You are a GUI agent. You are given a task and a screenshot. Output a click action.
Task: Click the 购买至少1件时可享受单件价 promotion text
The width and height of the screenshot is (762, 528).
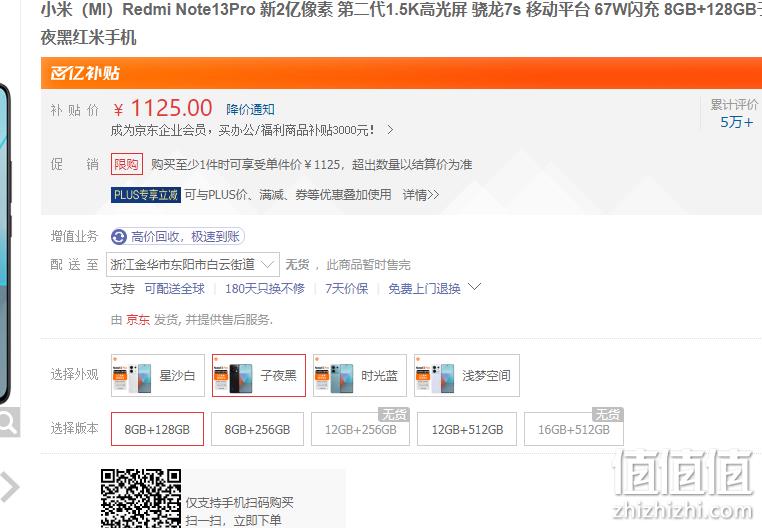(x=311, y=164)
